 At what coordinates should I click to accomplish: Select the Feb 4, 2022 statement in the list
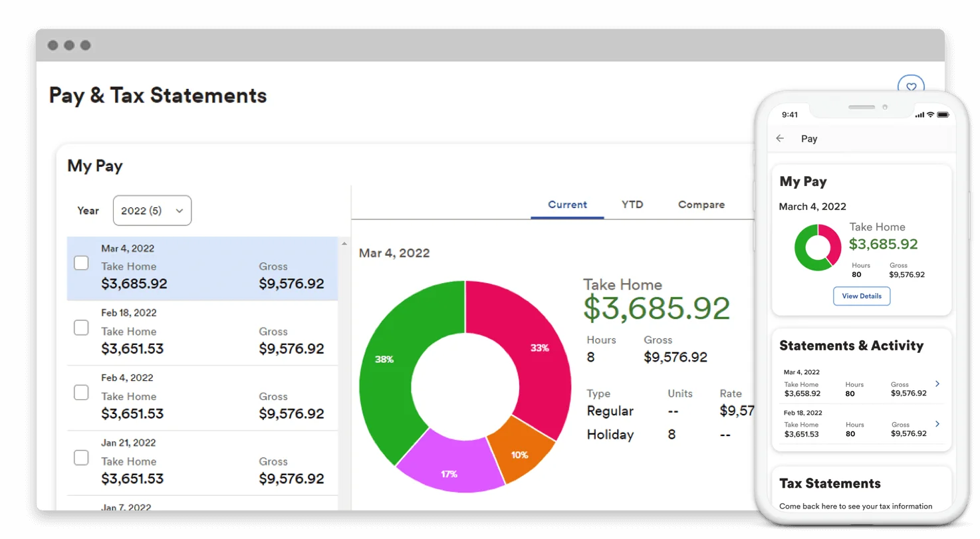coord(199,395)
